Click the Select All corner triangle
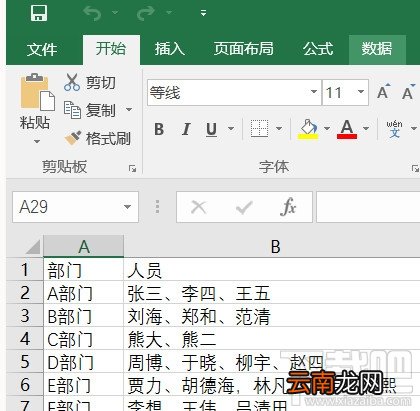The width and height of the screenshot is (420, 411). pos(32,247)
